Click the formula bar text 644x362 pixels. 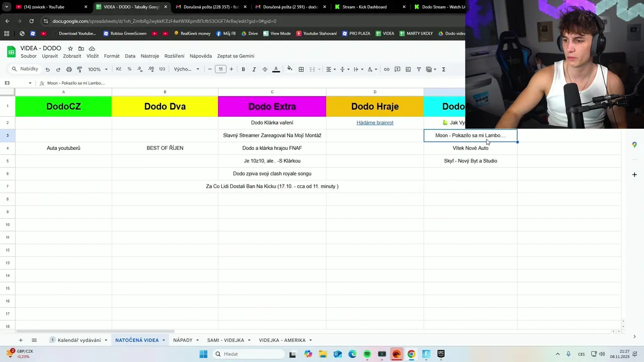coord(76,83)
